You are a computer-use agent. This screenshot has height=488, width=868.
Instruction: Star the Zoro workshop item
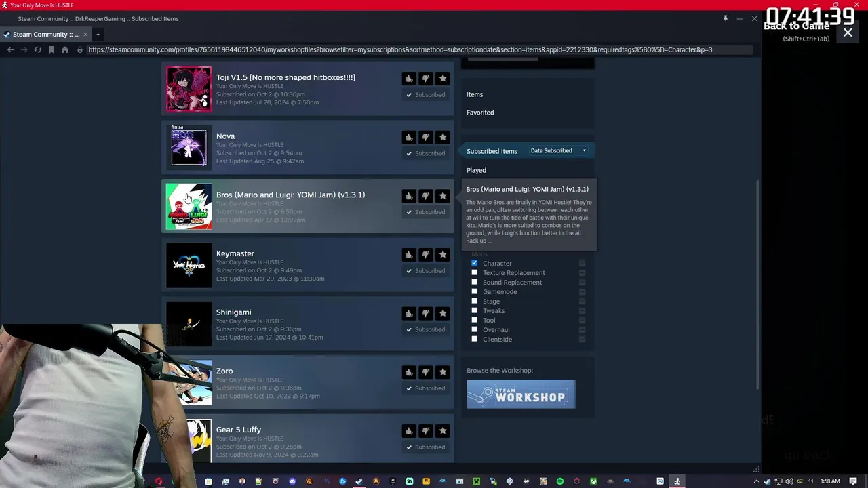click(443, 372)
